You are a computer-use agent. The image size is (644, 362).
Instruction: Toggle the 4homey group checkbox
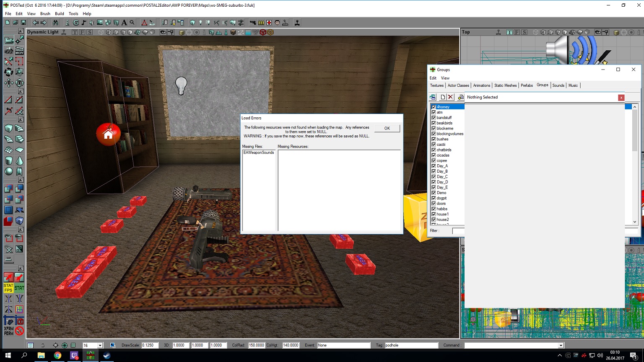point(434,107)
